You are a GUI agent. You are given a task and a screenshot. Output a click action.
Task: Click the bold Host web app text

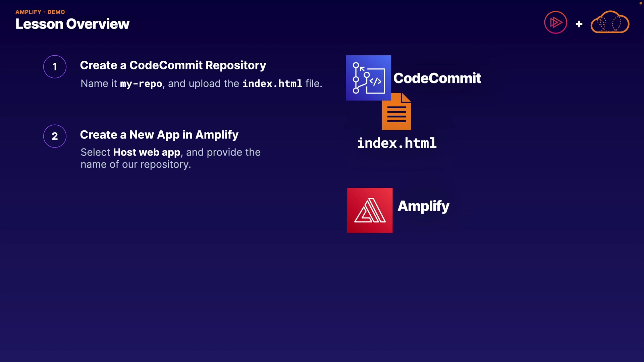pos(147,153)
